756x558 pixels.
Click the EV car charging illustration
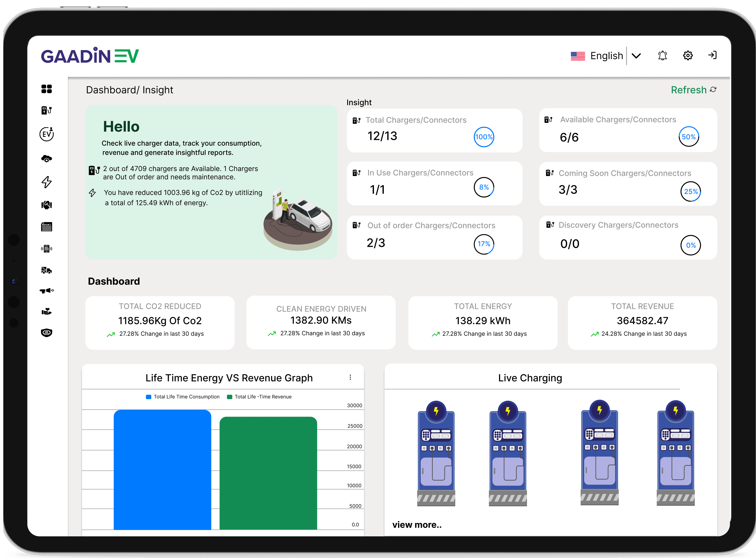[298, 220]
